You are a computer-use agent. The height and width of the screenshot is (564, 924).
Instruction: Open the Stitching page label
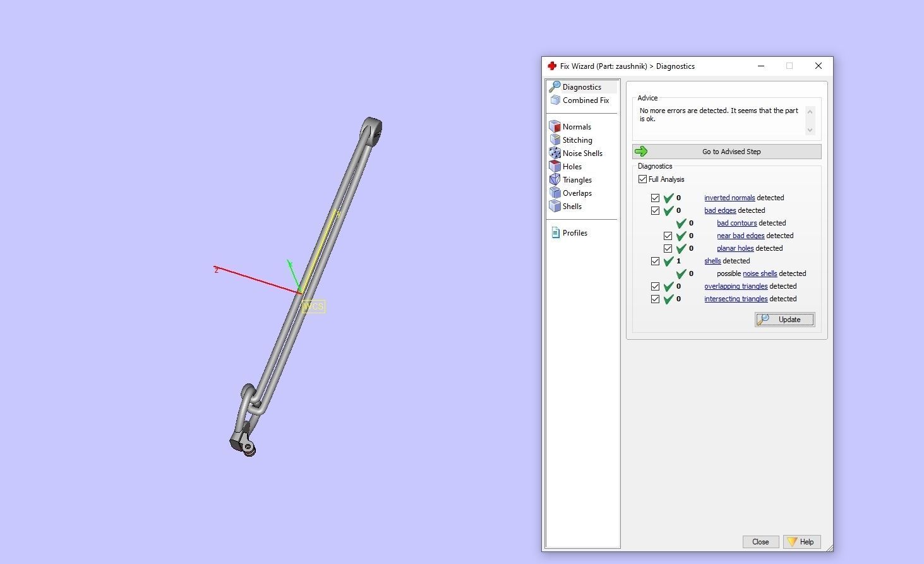coord(577,140)
